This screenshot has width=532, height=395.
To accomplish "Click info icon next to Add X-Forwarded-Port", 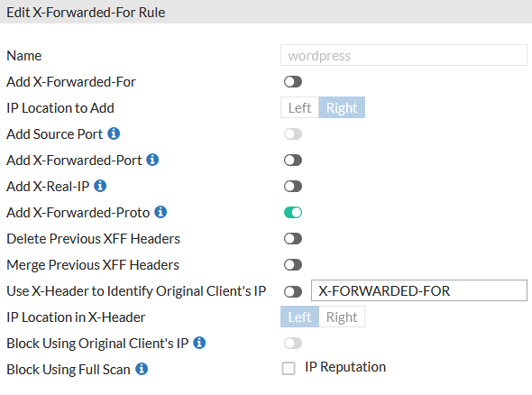I will (x=152, y=160).
